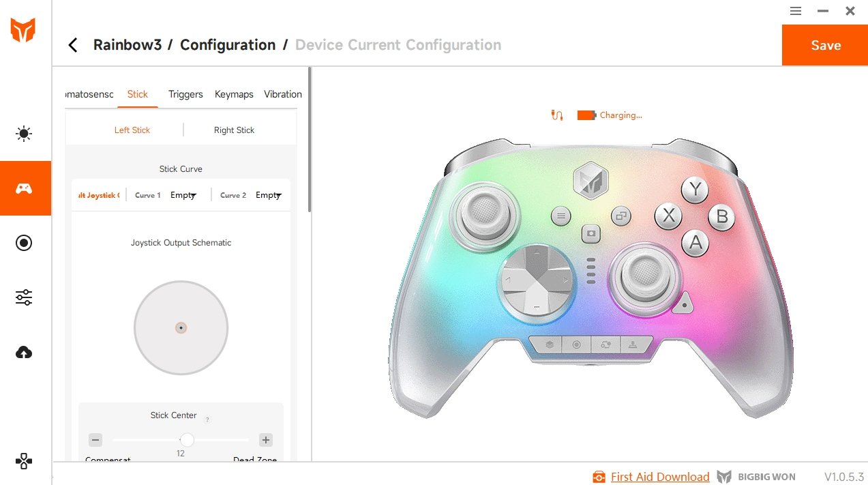The height and width of the screenshot is (485, 868).
Task: Select the Default Joystick curve option
Action: point(99,195)
